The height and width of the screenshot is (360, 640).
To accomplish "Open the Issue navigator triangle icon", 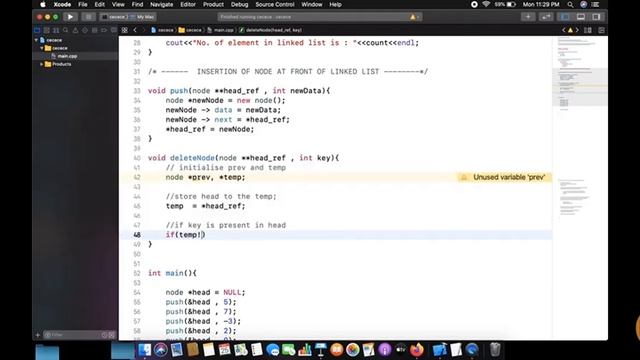I will (75, 30).
